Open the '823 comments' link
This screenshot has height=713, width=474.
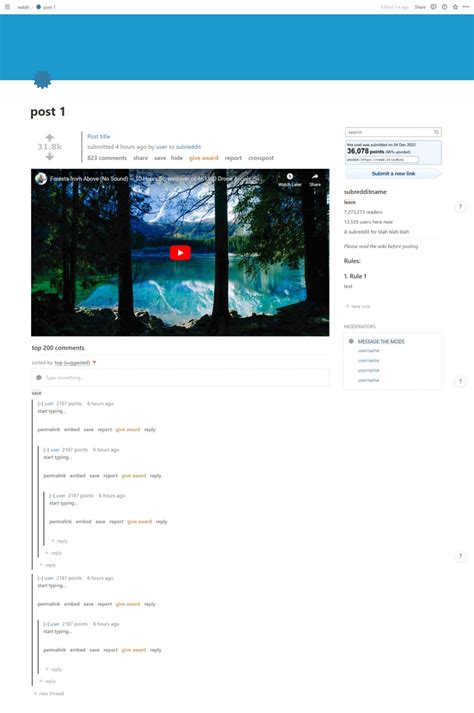click(x=107, y=158)
